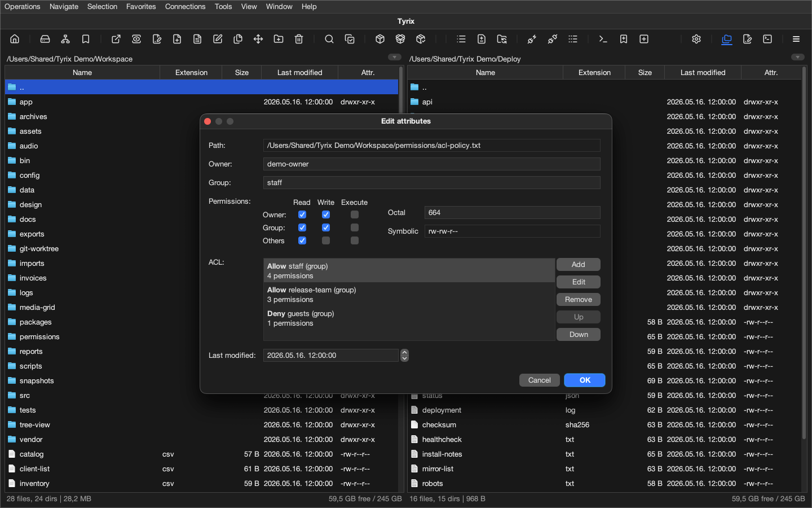Image resolution: width=812 pixels, height=508 pixels.
Task: Click the copy files icon
Action: pos(238,39)
